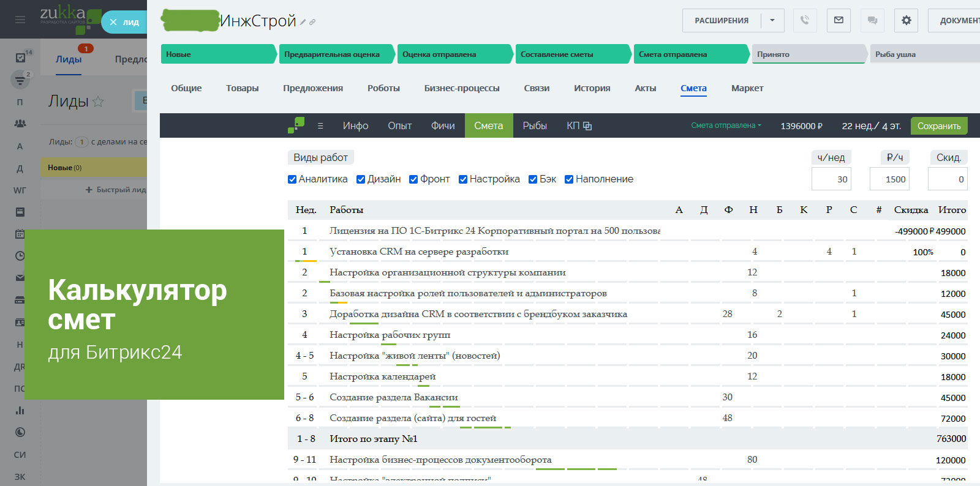Viewport: 980px width, 486px height.
Task: Uncheck the Настройка work type checkbox
Action: click(x=463, y=179)
